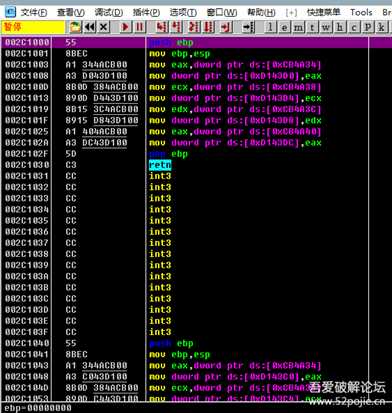Click the Step into toolbar icon

pyautogui.click(x=161, y=27)
